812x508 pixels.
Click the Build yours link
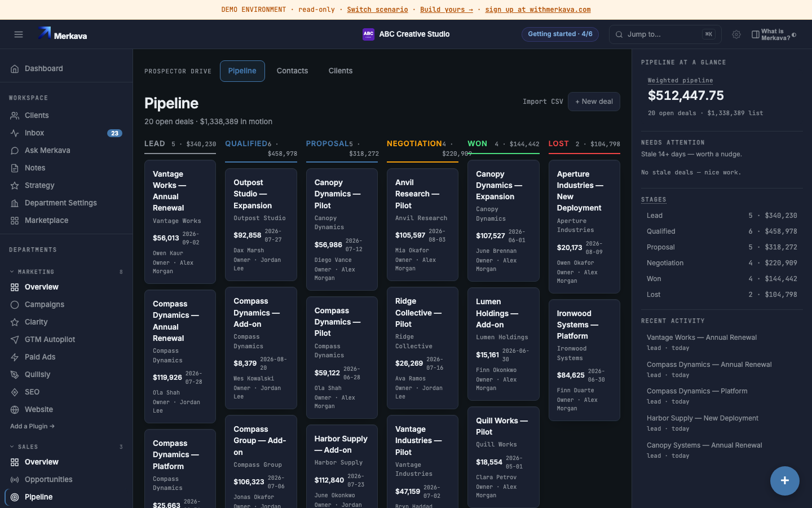[x=447, y=10]
